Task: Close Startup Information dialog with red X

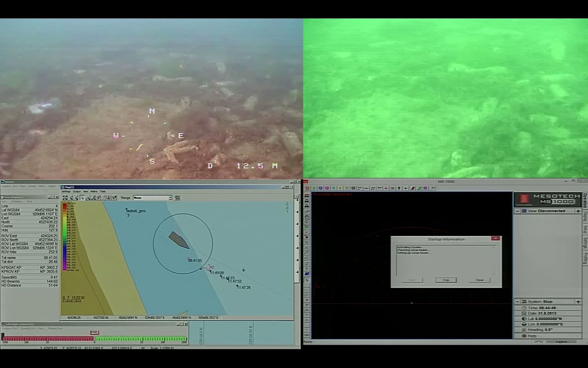Action: pyautogui.click(x=495, y=238)
